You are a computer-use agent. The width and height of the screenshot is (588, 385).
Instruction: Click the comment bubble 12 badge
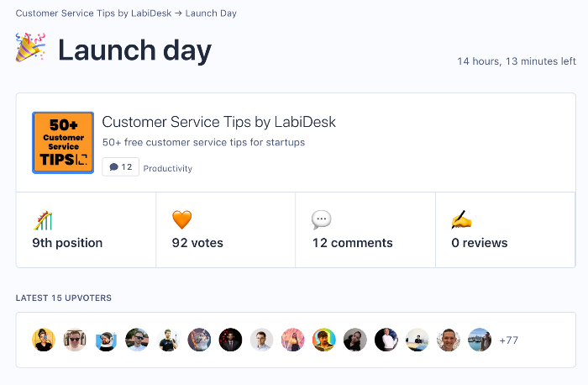click(120, 167)
